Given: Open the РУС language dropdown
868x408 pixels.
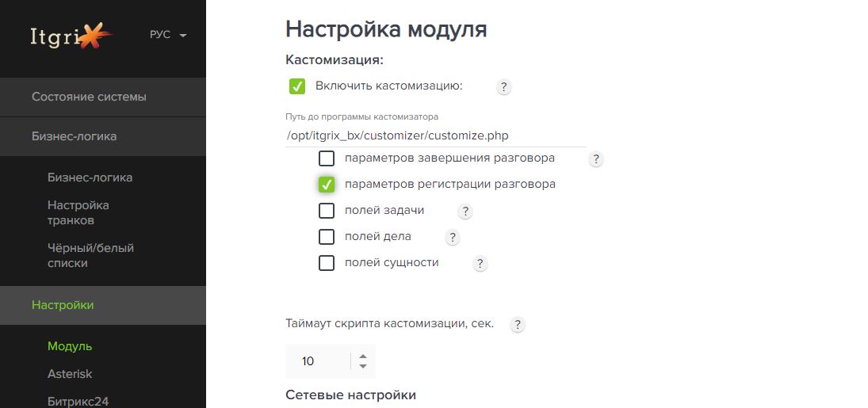Looking at the screenshot, I should 168,35.
